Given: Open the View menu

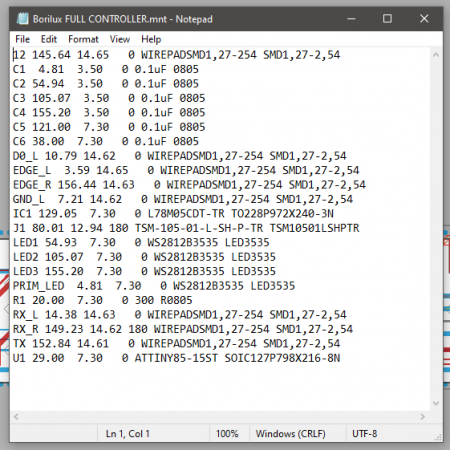Looking at the screenshot, I should point(120,39).
